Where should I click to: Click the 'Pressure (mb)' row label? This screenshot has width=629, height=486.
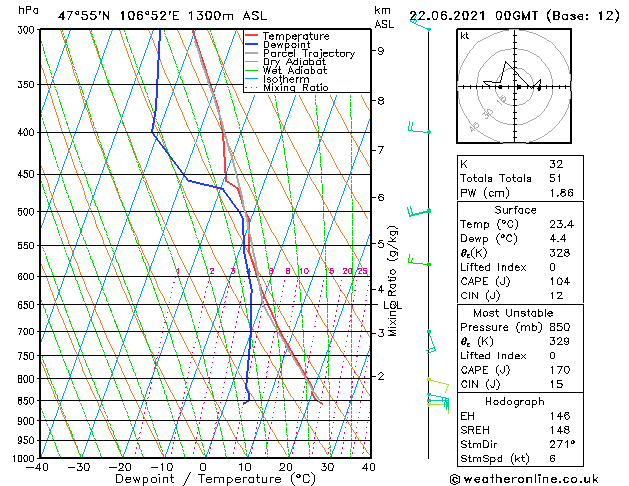[x=500, y=327]
